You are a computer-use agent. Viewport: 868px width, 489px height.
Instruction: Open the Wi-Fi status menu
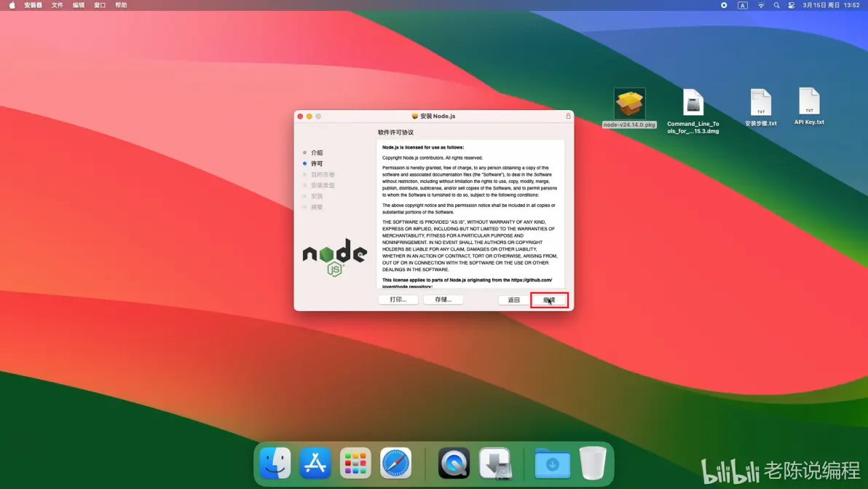(761, 5)
